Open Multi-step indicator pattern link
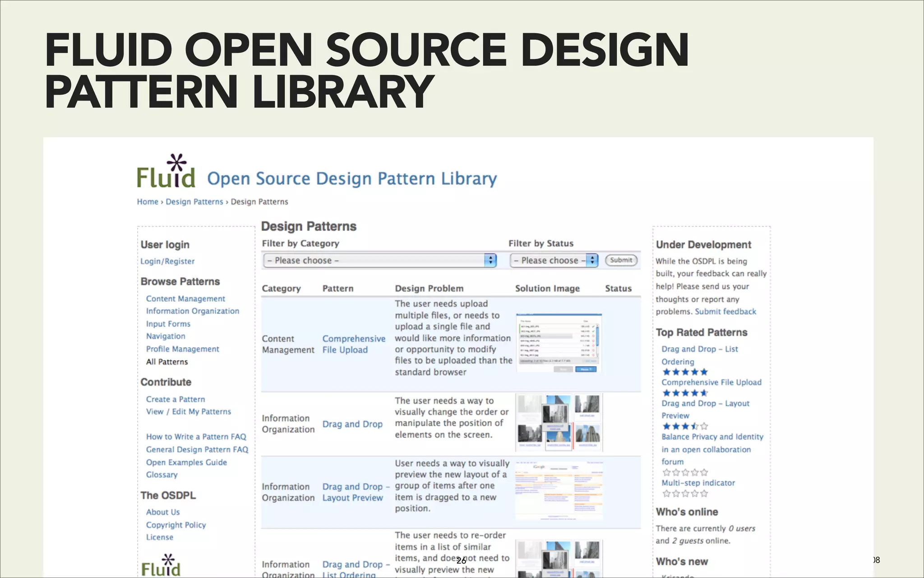This screenshot has height=578, width=924. (698, 483)
